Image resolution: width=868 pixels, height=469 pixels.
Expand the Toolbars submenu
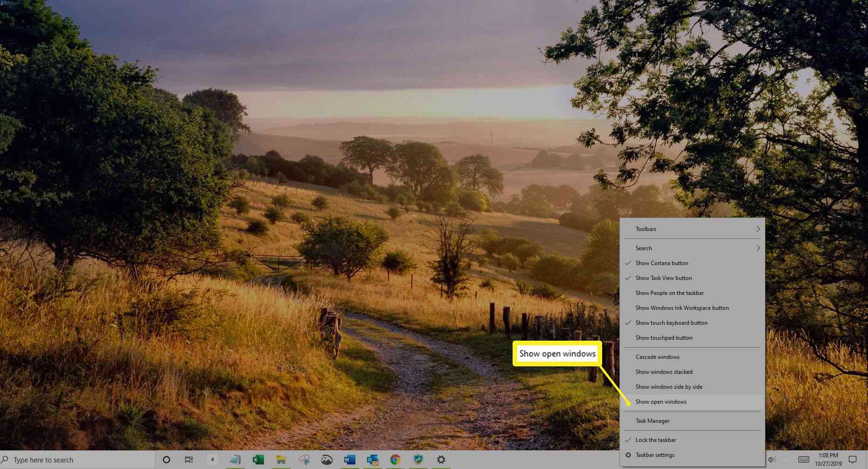click(692, 229)
